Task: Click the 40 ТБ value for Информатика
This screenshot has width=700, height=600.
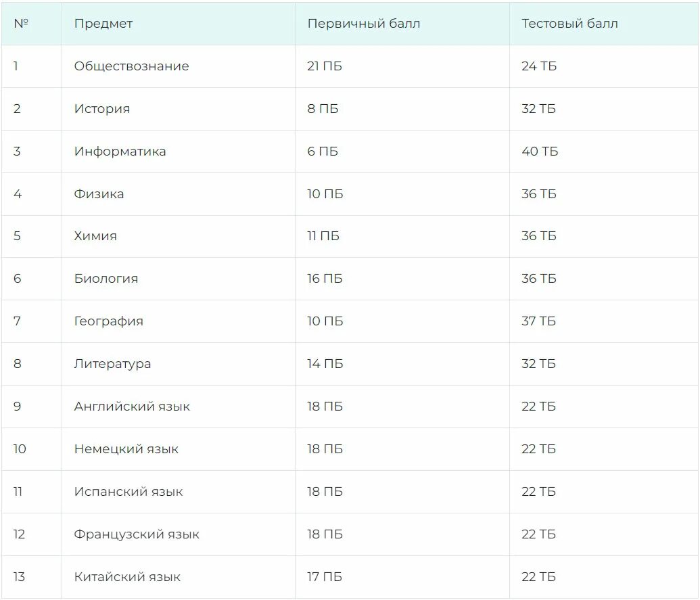Action: pyautogui.click(x=540, y=152)
